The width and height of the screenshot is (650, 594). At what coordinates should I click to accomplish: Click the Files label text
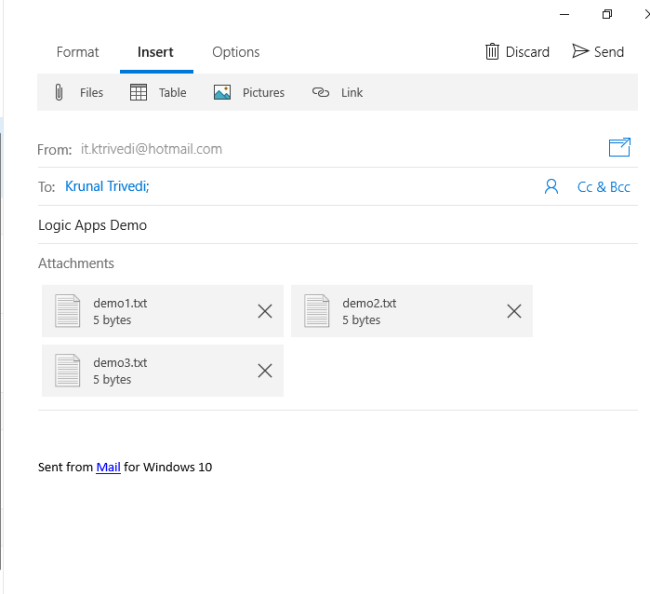(x=92, y=92)
